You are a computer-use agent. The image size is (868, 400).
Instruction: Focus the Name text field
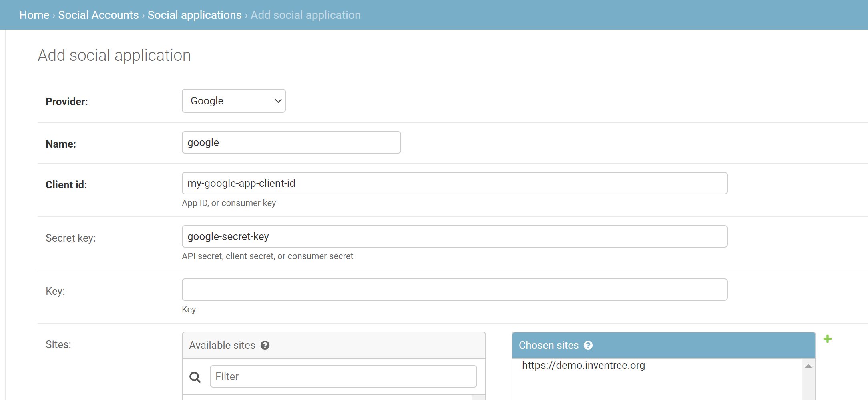click(x=291, y=142)
